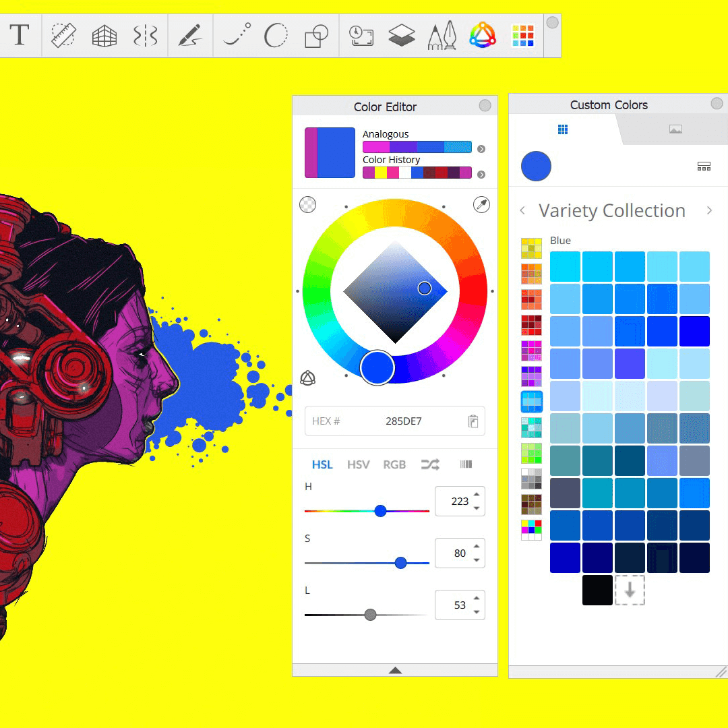Switch to the swatches grid tab
The image size is (728, 728).
coord(563,129)
